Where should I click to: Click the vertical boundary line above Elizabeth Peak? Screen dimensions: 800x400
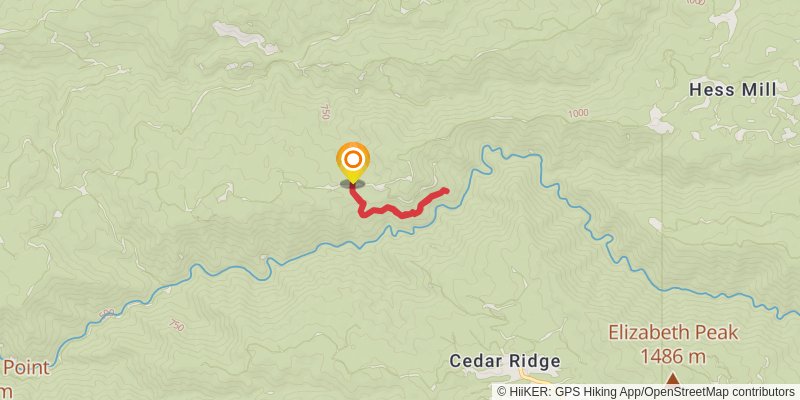coord(662,214)
